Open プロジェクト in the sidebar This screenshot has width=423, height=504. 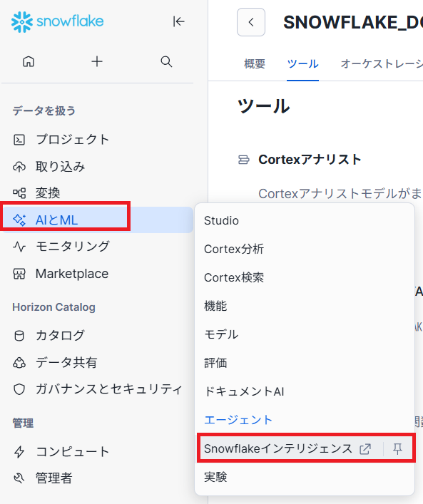click(96, 140)
